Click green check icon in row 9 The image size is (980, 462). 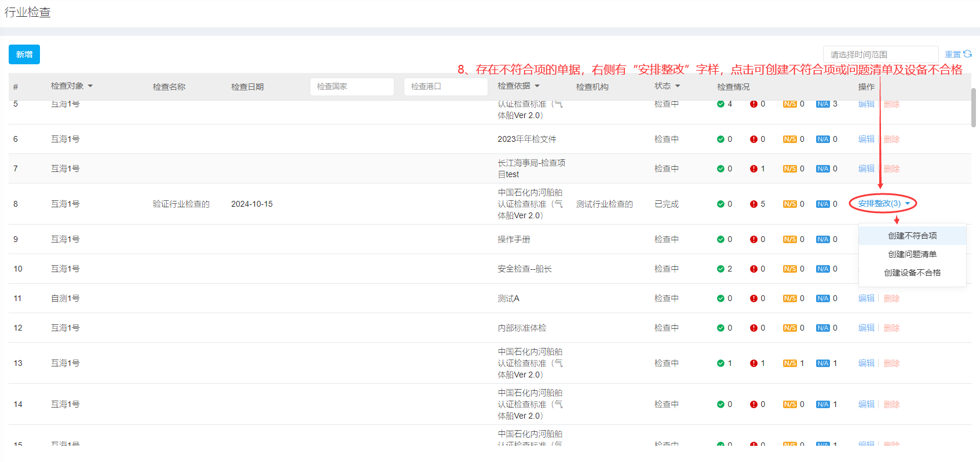tap(721, 239)
